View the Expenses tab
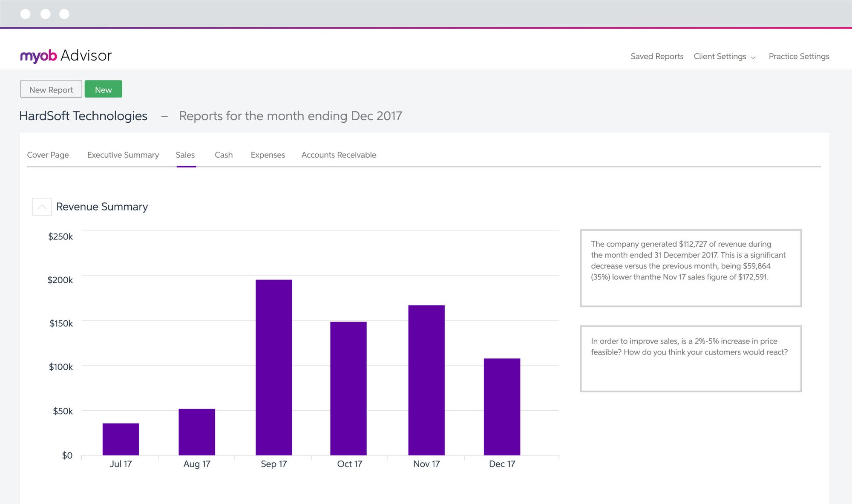This screenshot has width=852, height=504. click(267, 155)
